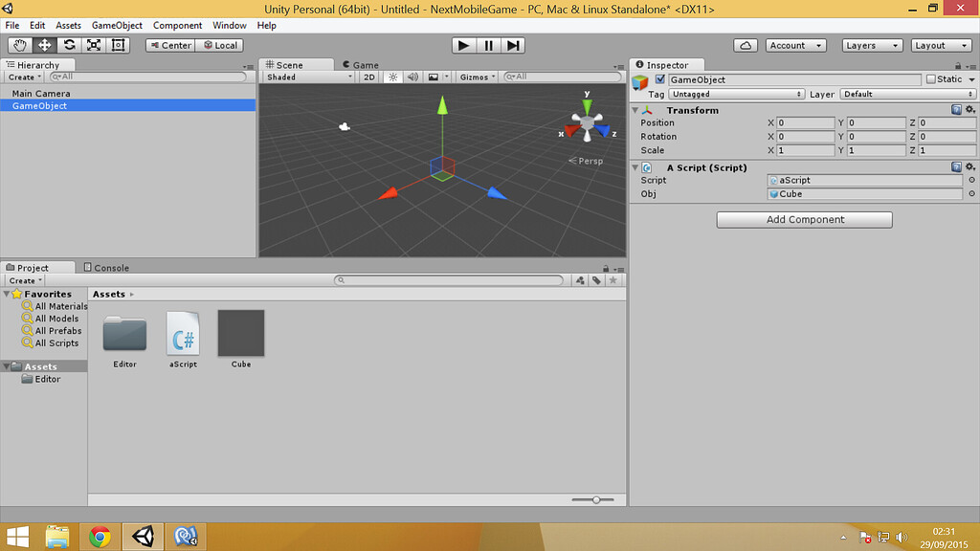Toggle scene lighting preview

coord(394,77)
